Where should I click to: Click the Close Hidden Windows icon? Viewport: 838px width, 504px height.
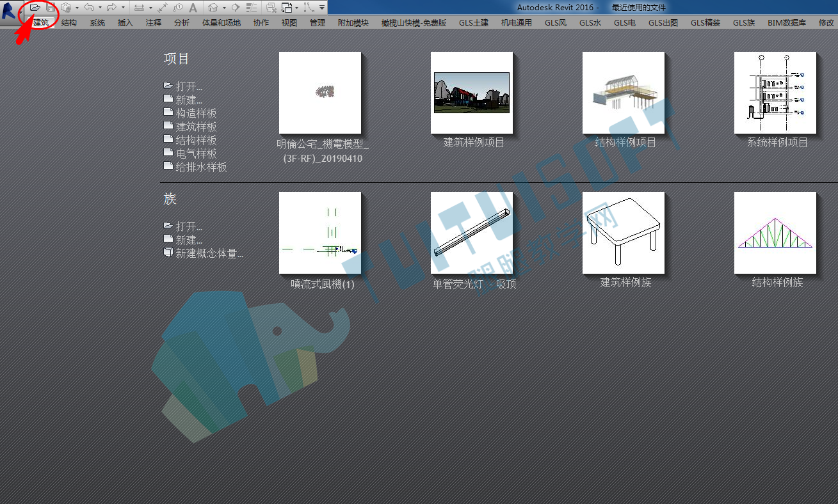271,7
